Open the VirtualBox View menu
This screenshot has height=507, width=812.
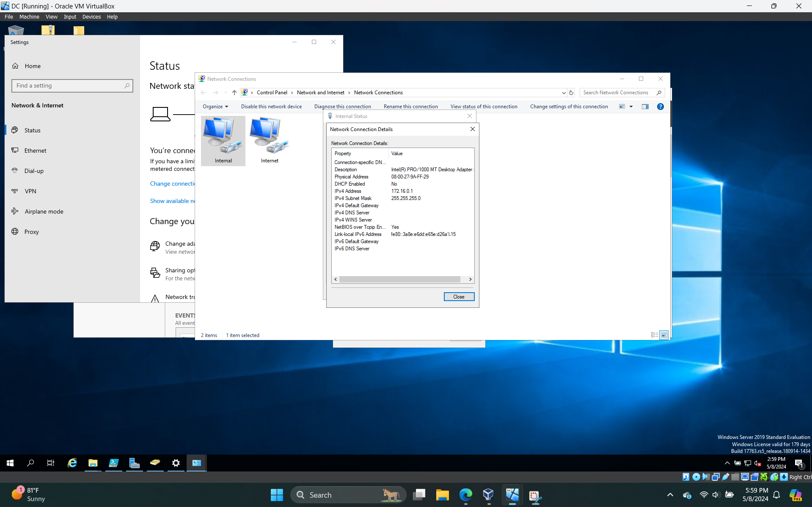click(x=51, y=16)
